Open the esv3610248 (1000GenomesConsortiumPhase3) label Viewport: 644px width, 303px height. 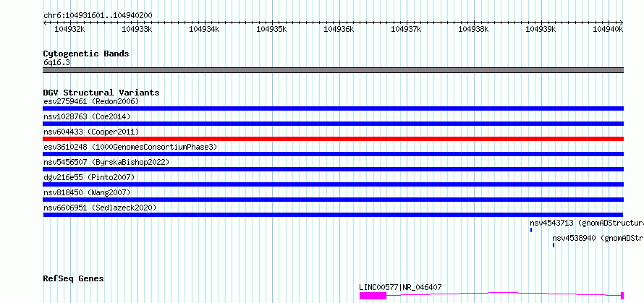(130, 147)
